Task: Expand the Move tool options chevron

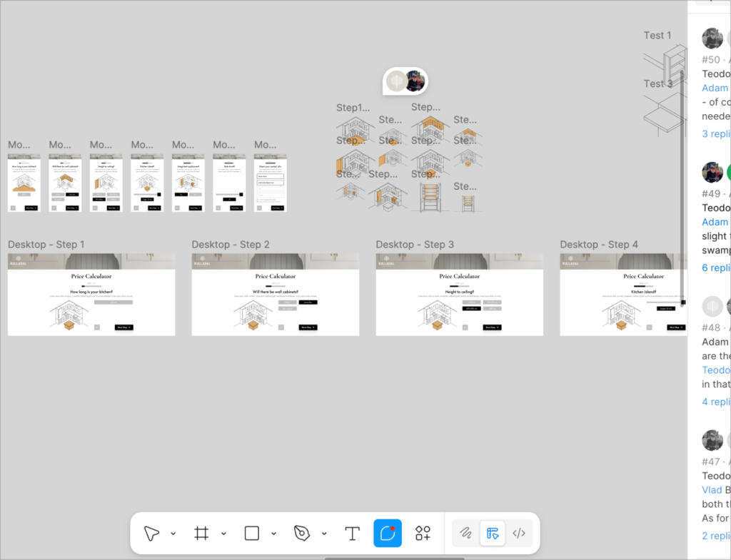Action: 173,534
